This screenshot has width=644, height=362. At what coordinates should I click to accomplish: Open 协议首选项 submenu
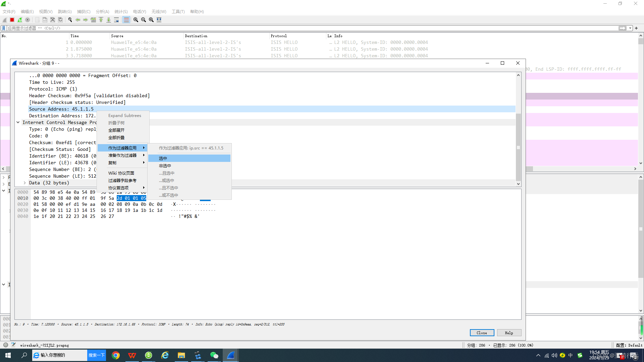122,188
